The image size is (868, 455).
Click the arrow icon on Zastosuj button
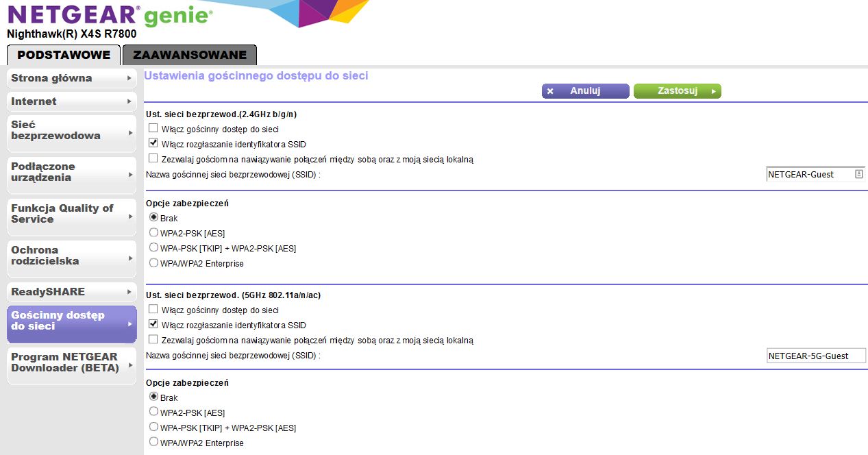[x=713, y=91]
